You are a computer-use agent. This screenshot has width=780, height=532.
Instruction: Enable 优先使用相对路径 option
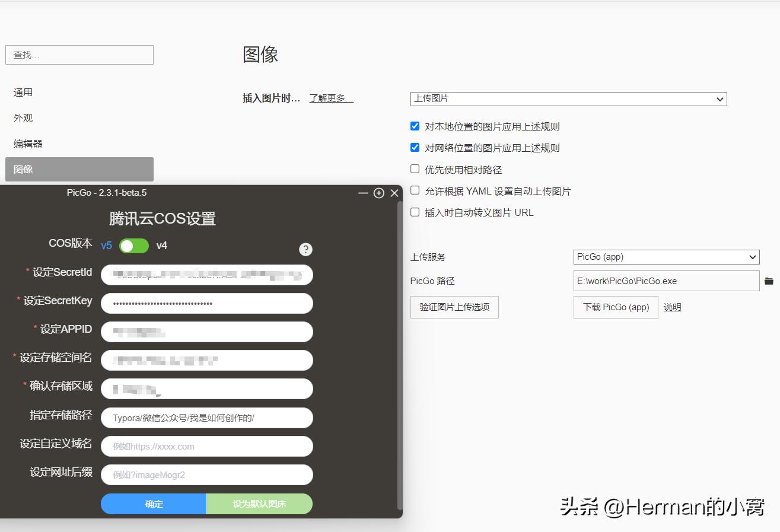[x=414, y=169]
